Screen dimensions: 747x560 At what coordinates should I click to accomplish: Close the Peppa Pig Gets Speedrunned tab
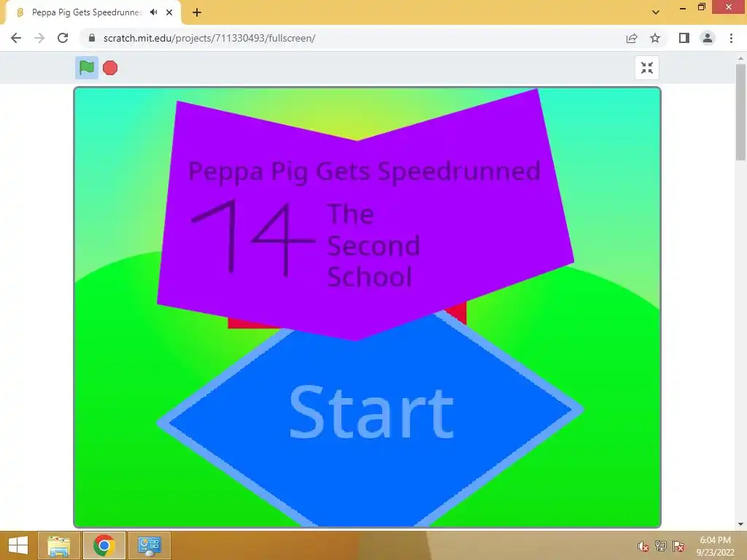(x=169, y=12)
